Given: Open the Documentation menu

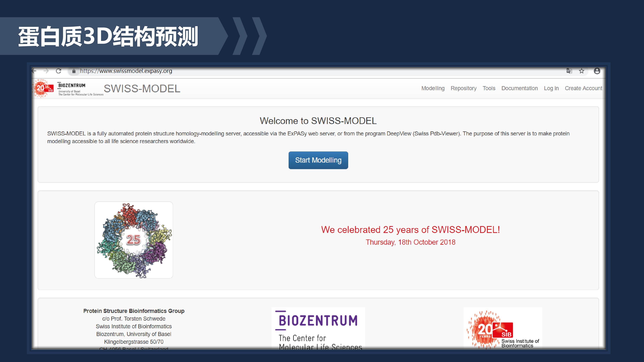Looking at the screenshot, I should [x=520, y=88].
